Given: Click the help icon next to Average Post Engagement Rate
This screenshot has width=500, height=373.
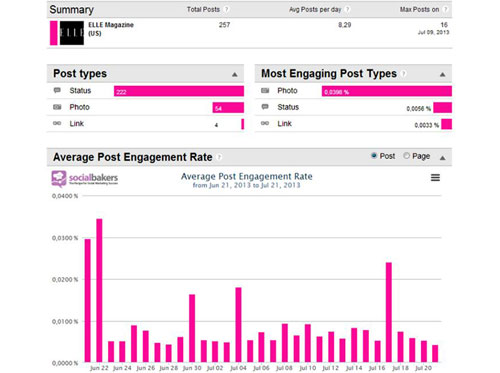Looking at the screenshot, I should click(219, 157).
